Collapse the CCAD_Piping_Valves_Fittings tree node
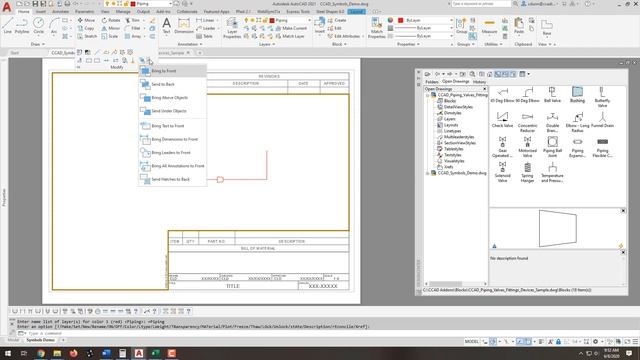Image resolution: width=640 pixels, height=360 pixels. (x=428, y=95)
